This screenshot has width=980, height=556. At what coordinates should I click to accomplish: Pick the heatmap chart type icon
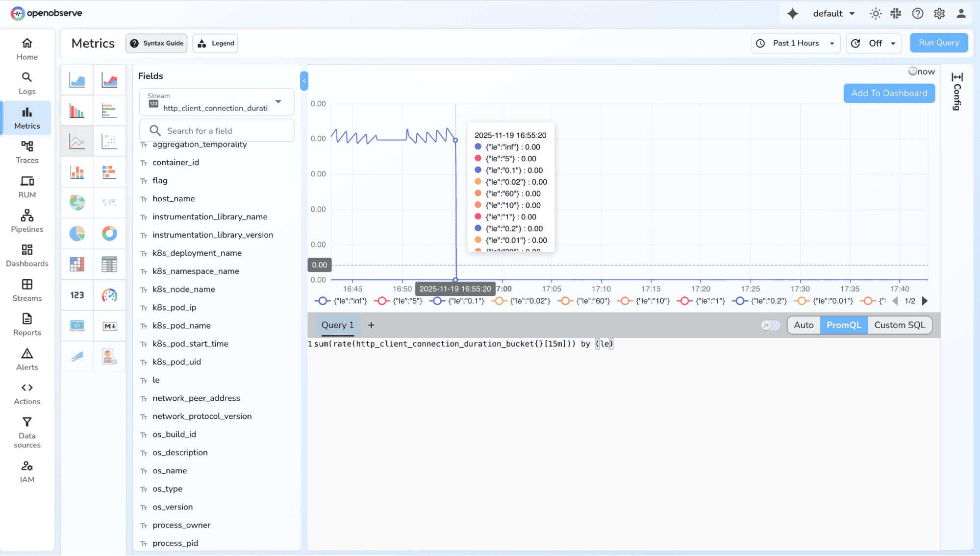[x=77, y=265]
